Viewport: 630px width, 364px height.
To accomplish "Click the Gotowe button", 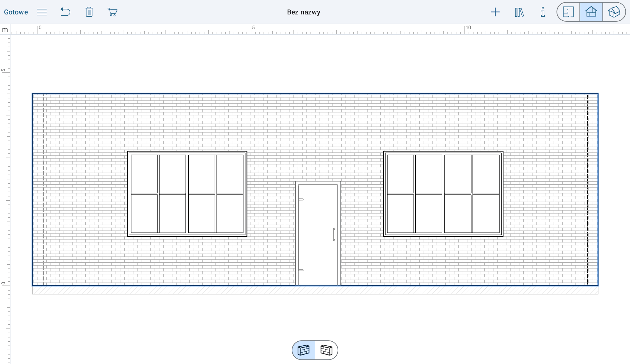I will 16,12.
